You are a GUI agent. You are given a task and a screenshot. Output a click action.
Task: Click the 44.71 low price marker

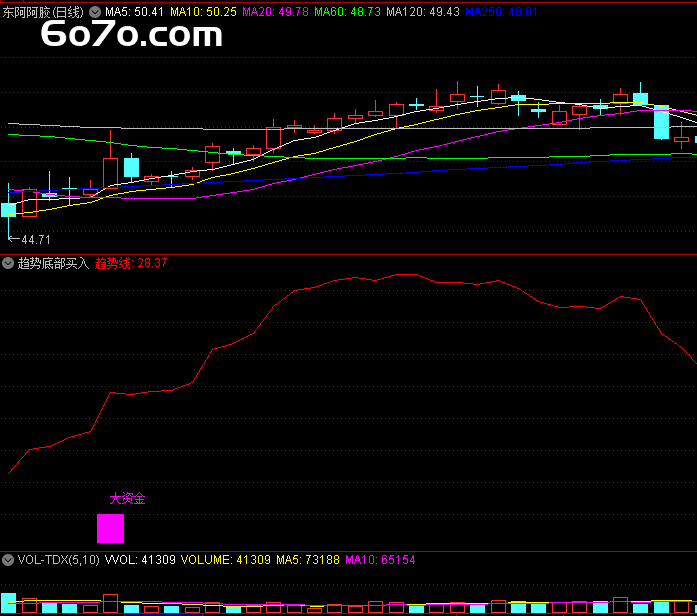pyautogui.click(x=29, y=240)
